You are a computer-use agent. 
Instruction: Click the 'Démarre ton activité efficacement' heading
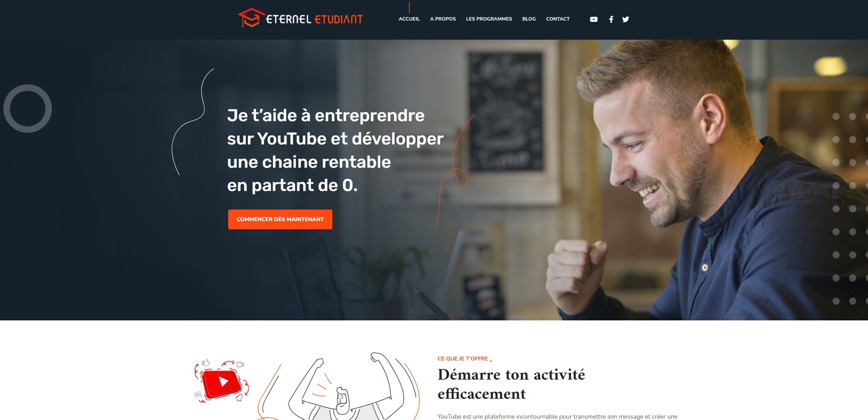tap(511, 384)
